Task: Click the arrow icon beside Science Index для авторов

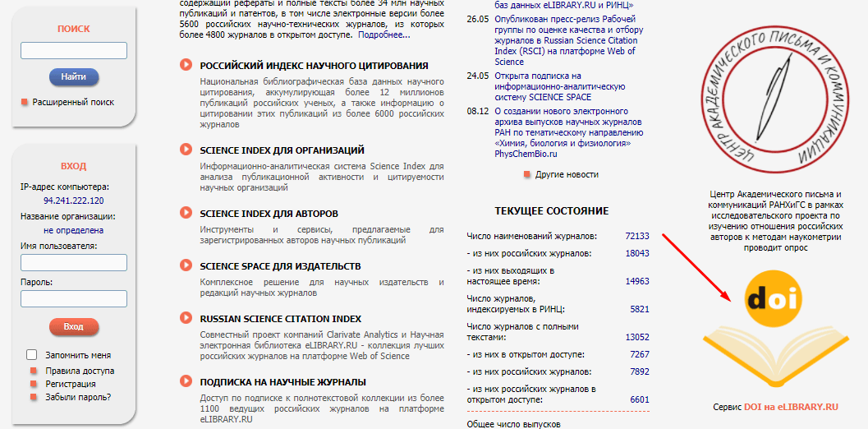Action: pyautogui.click(x=186, y=213)
